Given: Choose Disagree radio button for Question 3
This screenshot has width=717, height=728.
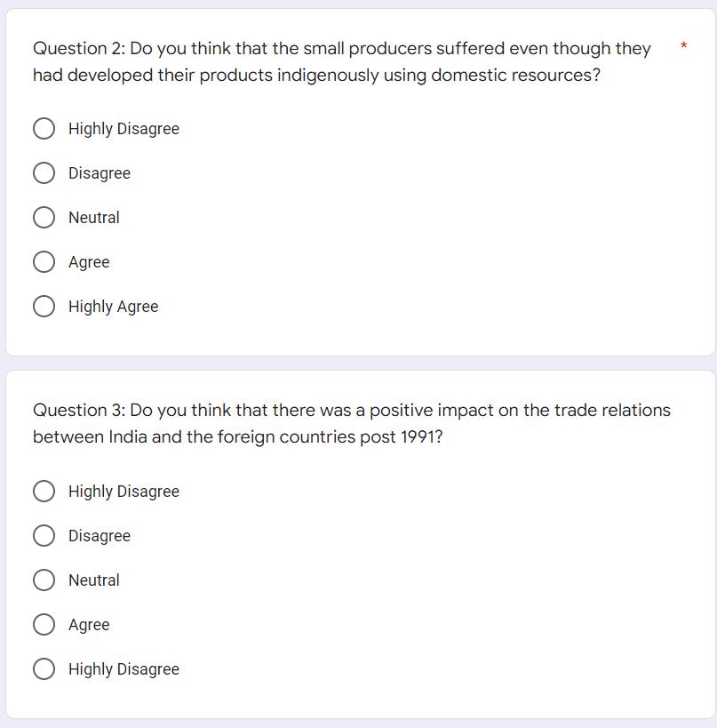Looking at the screenshot, I should (44, 536).
